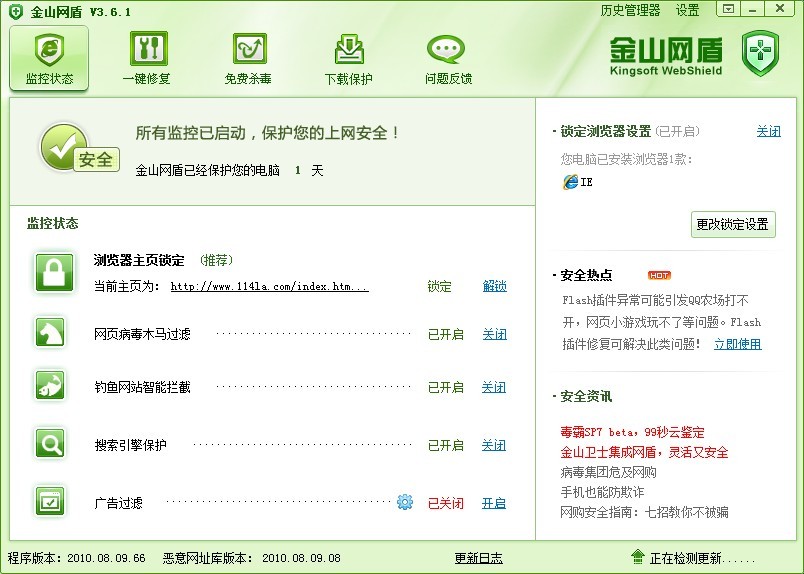Open the current homepage URL link
804x574 pixels.
point(269,287)
